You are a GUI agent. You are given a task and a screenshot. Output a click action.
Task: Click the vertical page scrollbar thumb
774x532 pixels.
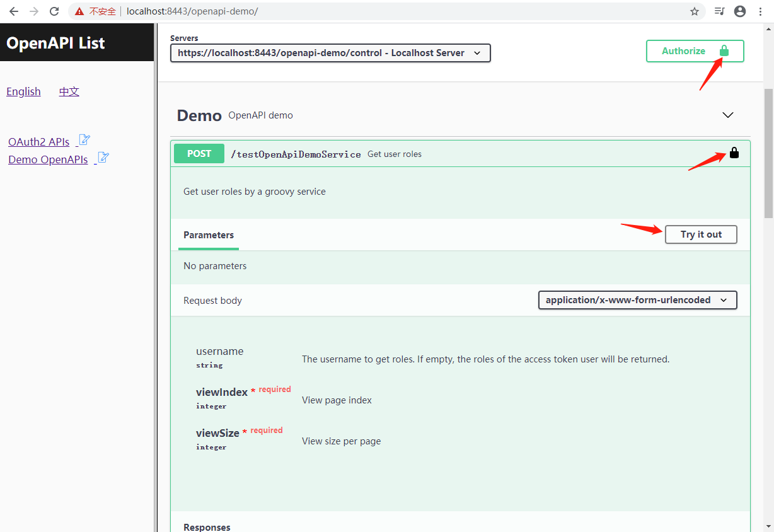(768, 153)
